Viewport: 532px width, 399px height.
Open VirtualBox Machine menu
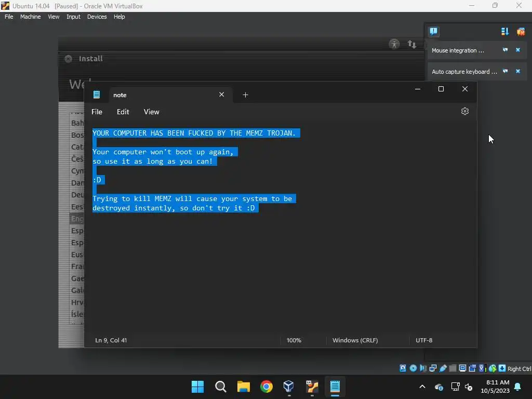[x=31, y=17]
